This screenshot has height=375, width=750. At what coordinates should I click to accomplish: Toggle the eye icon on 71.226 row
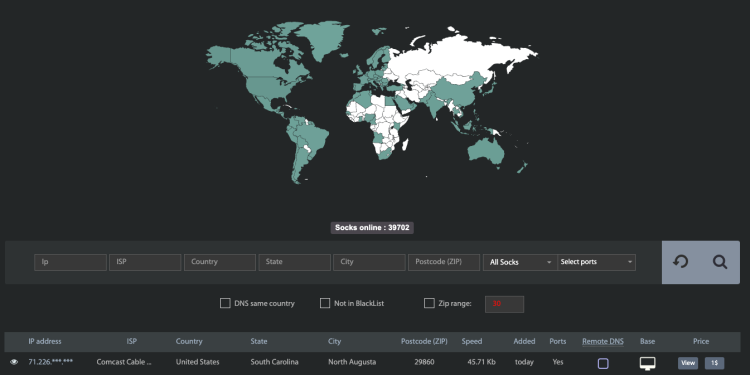pyautogui.click(x=14, y=362)
